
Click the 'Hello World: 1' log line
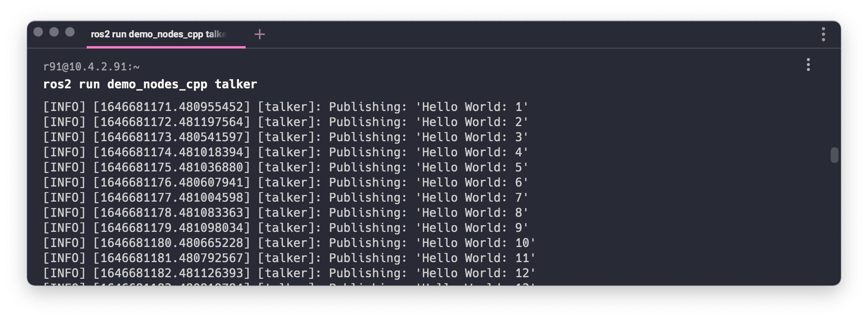(x=286, y=107)
